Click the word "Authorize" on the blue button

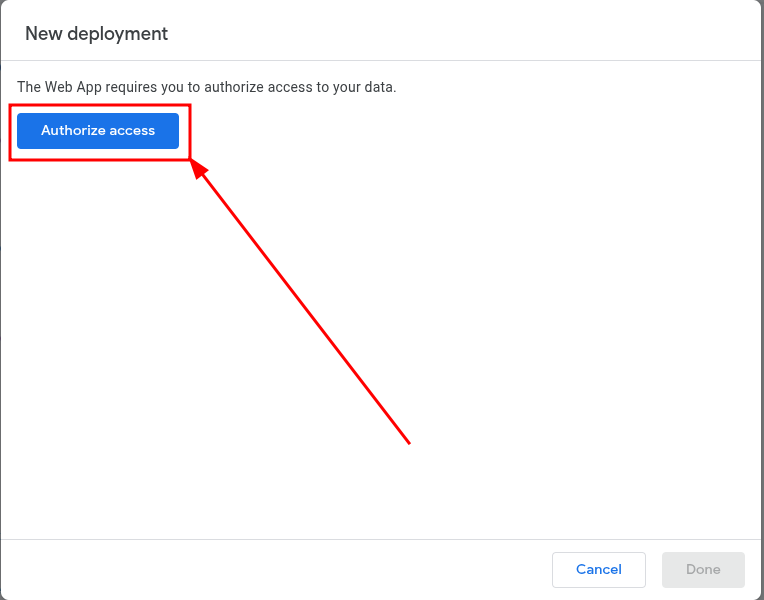click(73, 131)
